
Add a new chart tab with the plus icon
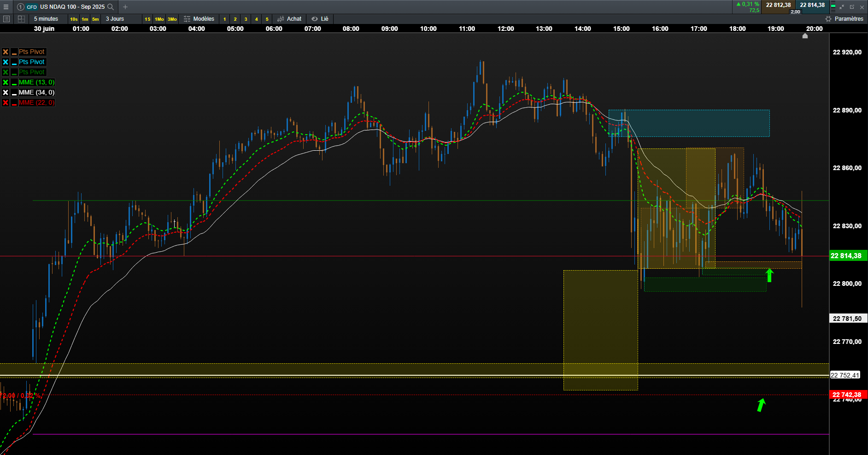click(125, 7)
